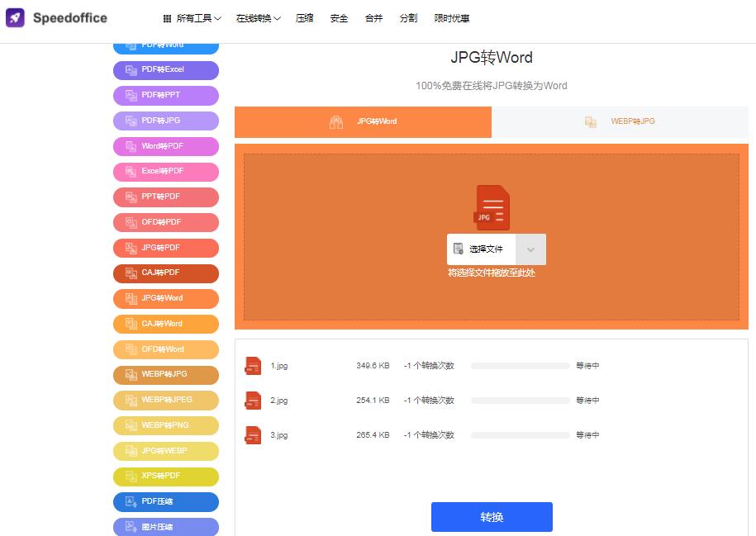Click the 限时优惠 link in top navigation

(452, 18)
